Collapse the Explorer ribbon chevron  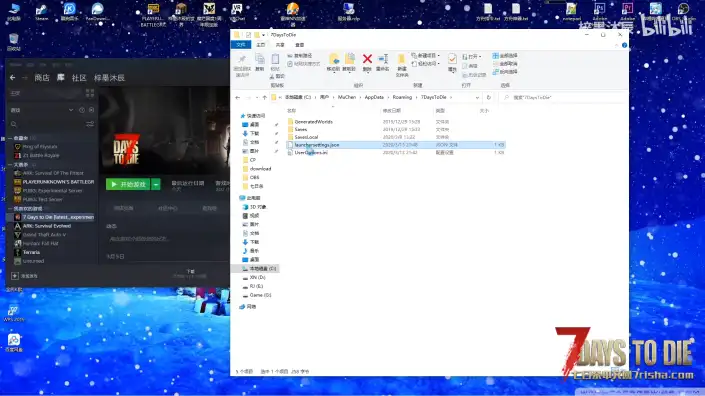click(616, 45)
